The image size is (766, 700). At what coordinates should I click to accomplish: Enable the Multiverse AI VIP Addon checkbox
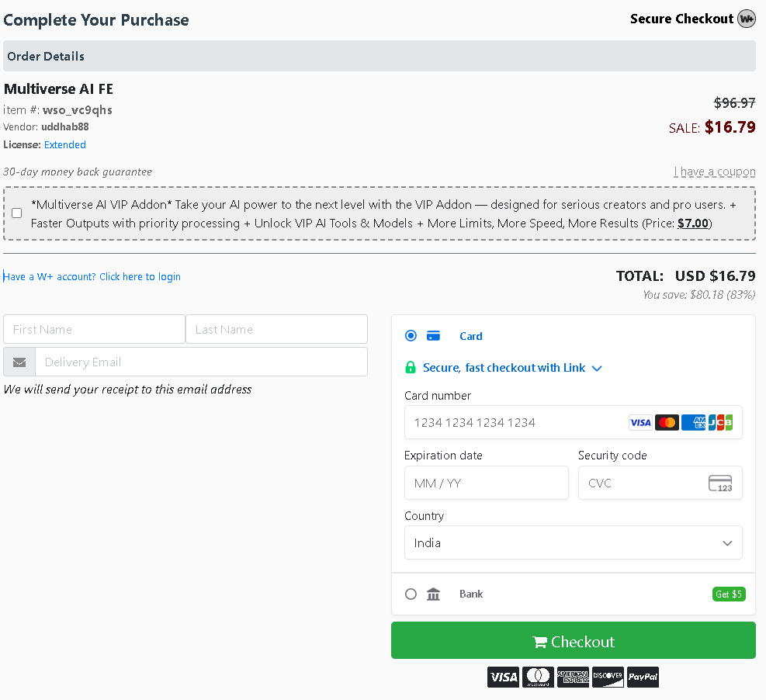point(17,213)
